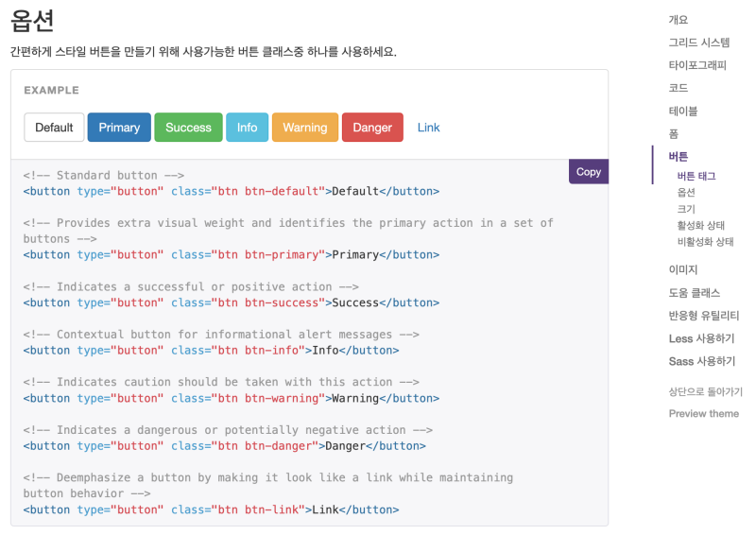Image resolution: width=756 pixels, height=535 pixels.
Task: Jump to 테이블 section
Action: pyautogui.click(x=682, y=111)
